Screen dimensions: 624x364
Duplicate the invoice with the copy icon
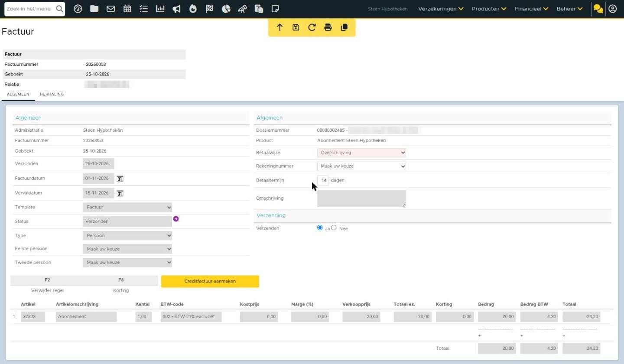(344, 28)
